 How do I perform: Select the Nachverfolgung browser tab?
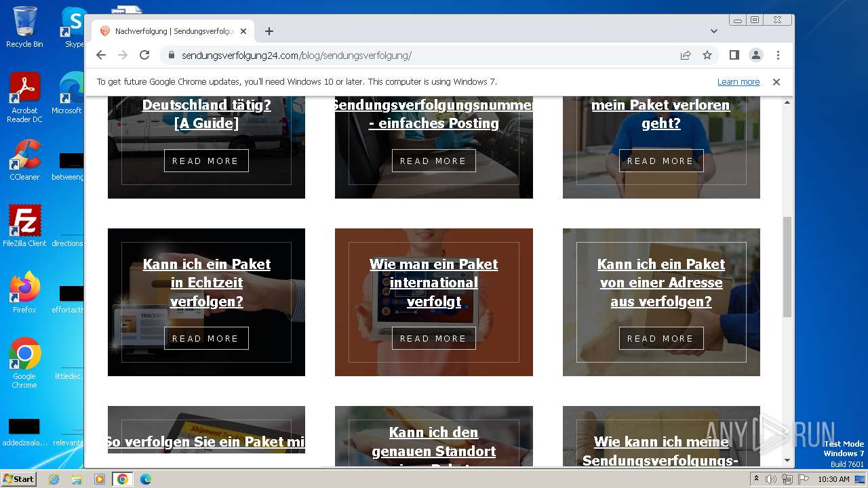(173, 31)
